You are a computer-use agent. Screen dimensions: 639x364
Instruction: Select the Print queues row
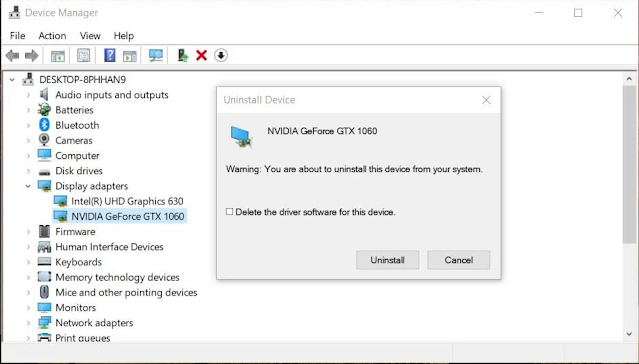coord(83,338)
